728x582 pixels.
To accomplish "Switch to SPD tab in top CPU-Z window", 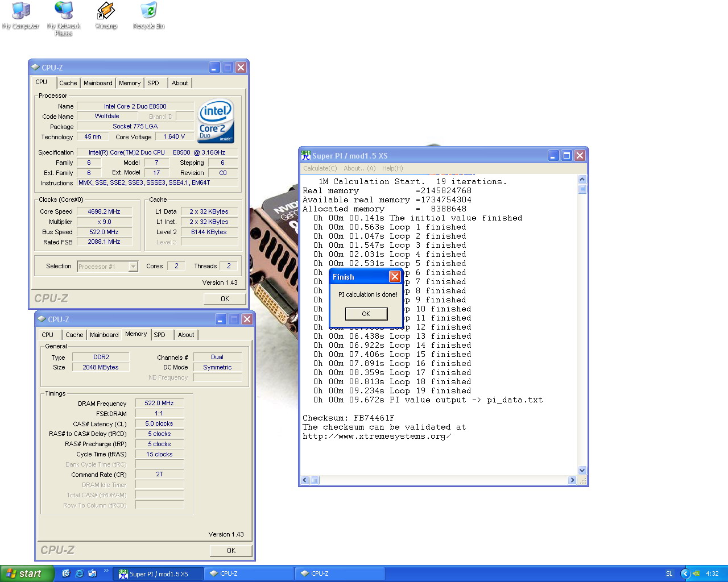I will [154, 83].
